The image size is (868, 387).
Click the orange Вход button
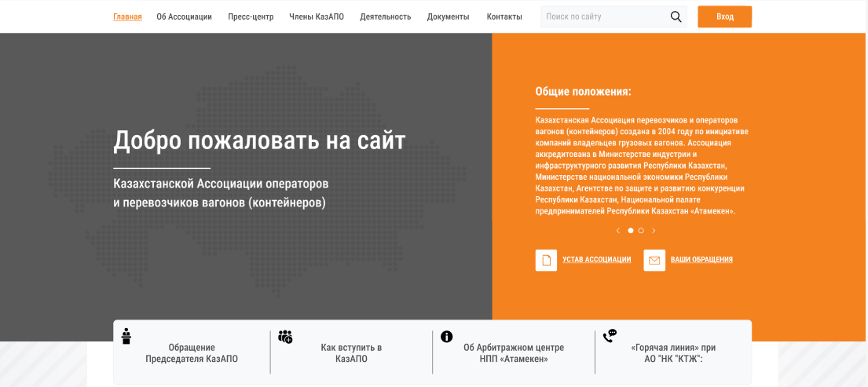point(724,16)
